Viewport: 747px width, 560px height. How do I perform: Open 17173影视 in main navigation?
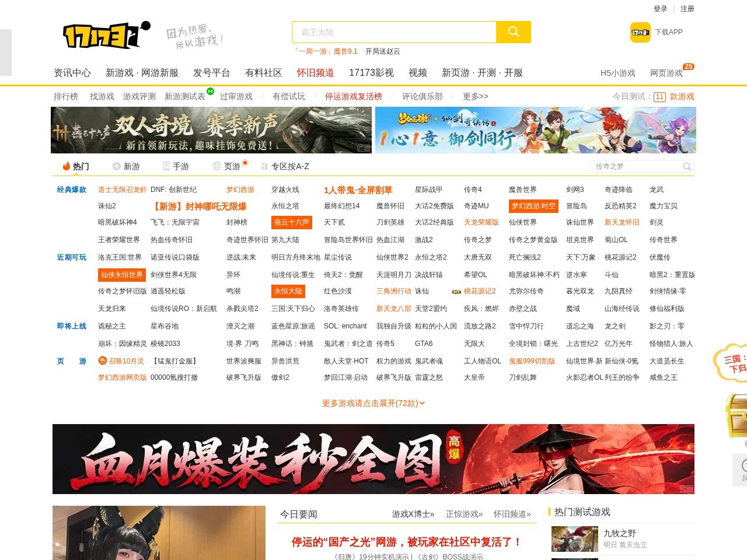click(371, 73)
